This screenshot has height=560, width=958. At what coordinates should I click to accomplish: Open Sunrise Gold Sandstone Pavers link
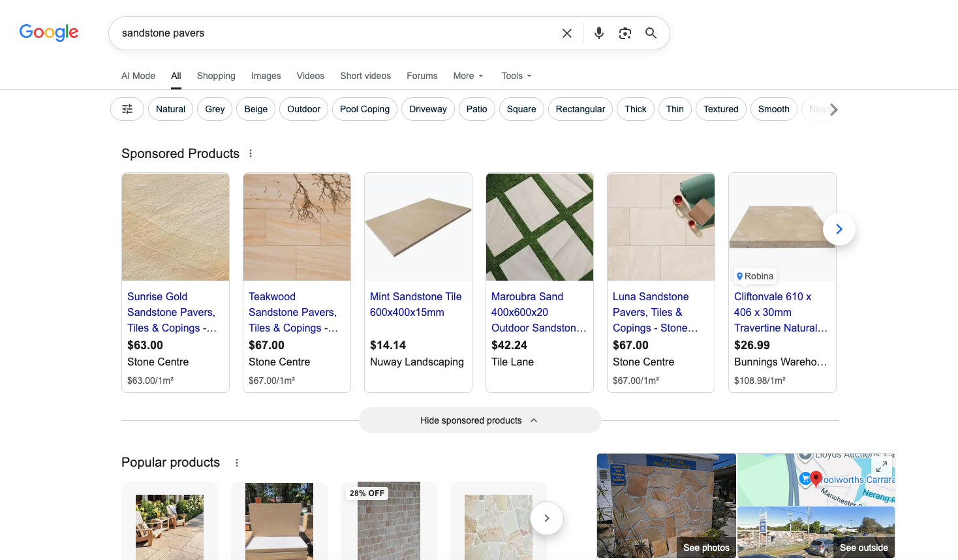coord(172,312)
